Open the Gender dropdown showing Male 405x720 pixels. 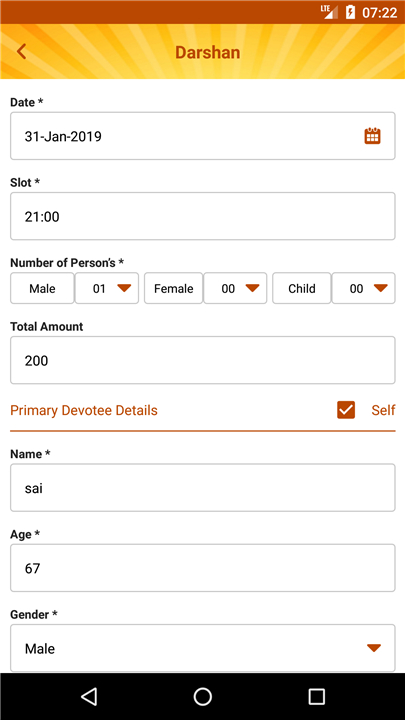[202, 648]
